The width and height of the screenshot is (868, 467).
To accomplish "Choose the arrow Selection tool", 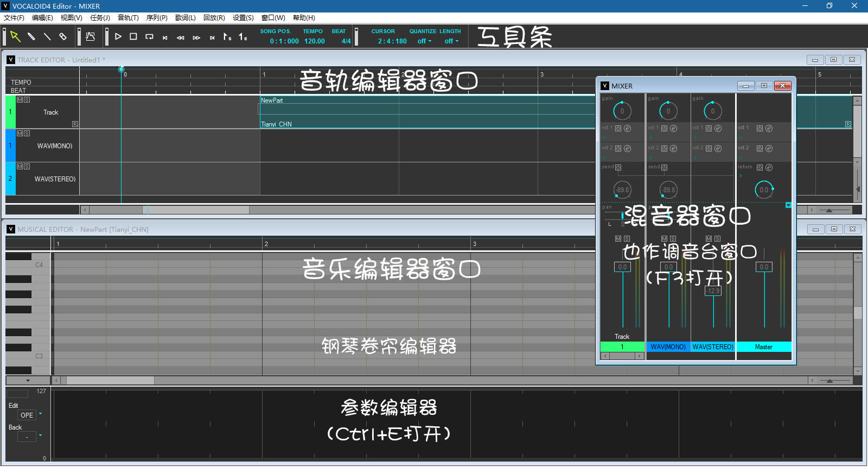I will (15, 37).
